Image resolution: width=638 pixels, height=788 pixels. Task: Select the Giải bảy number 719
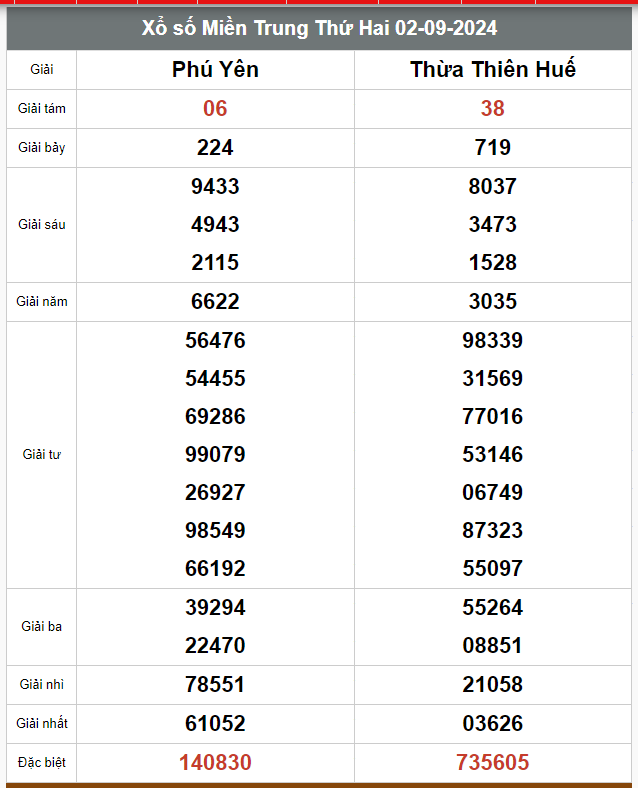tap(492, 148)
